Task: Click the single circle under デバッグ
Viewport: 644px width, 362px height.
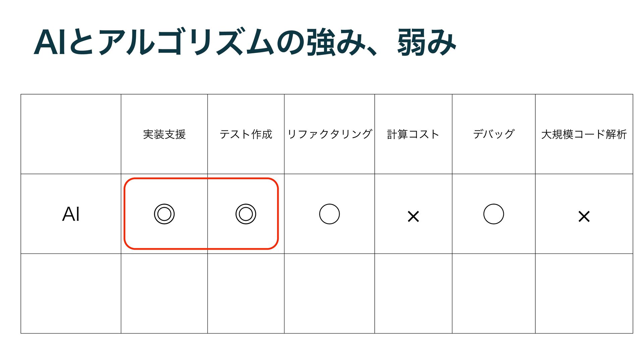Action: [x=493, y=214]
